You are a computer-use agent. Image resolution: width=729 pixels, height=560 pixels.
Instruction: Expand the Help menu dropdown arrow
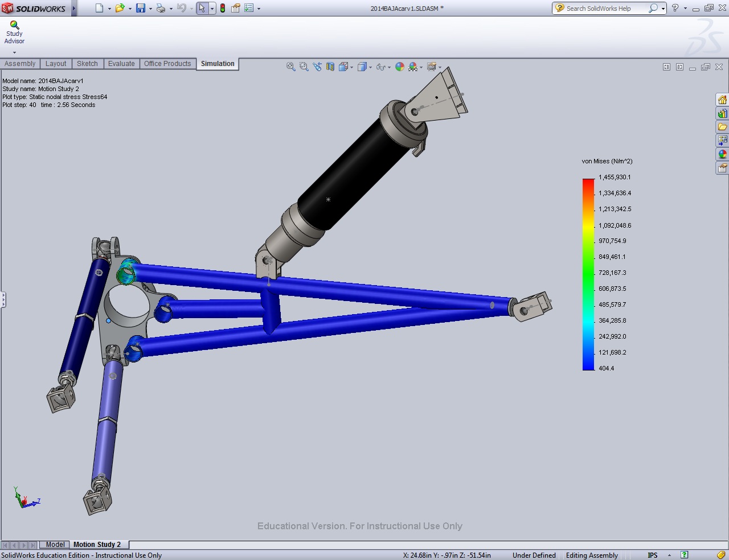(x=685, y=9)
